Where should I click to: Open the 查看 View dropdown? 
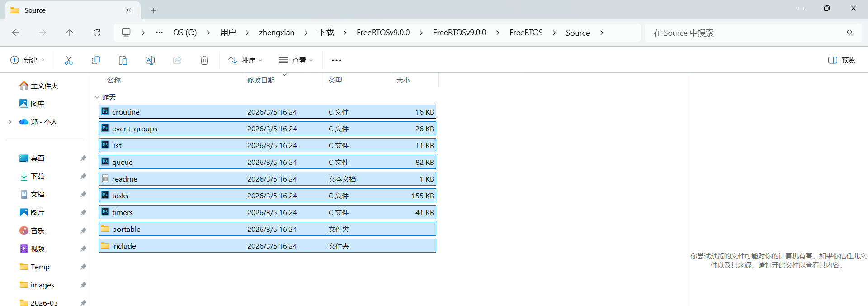coord(296,60)
